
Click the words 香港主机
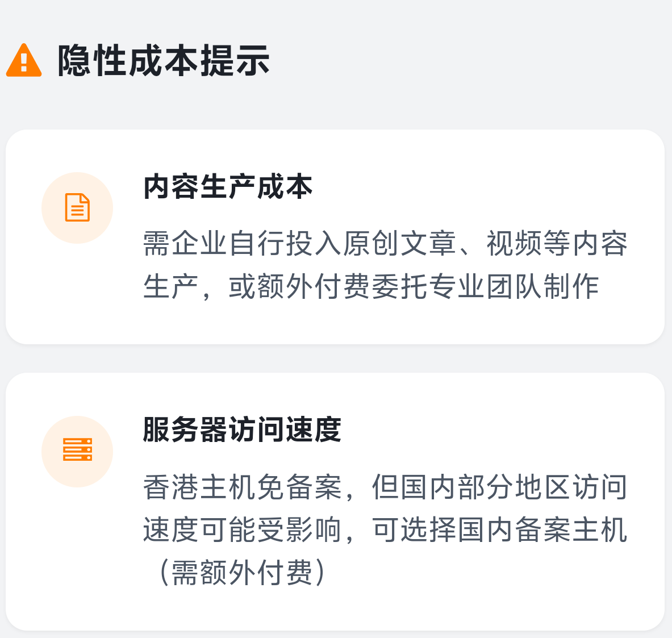pos(199,487)
